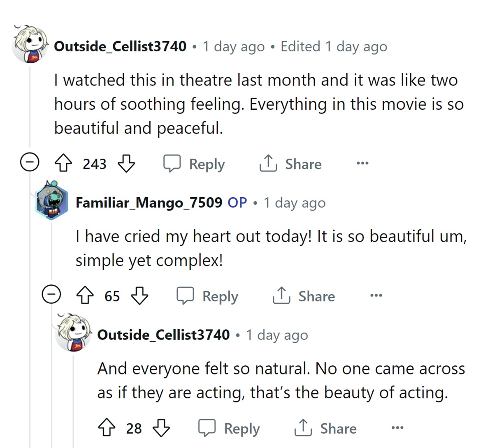Upvote the comment with 243 points

coord(63,164)
